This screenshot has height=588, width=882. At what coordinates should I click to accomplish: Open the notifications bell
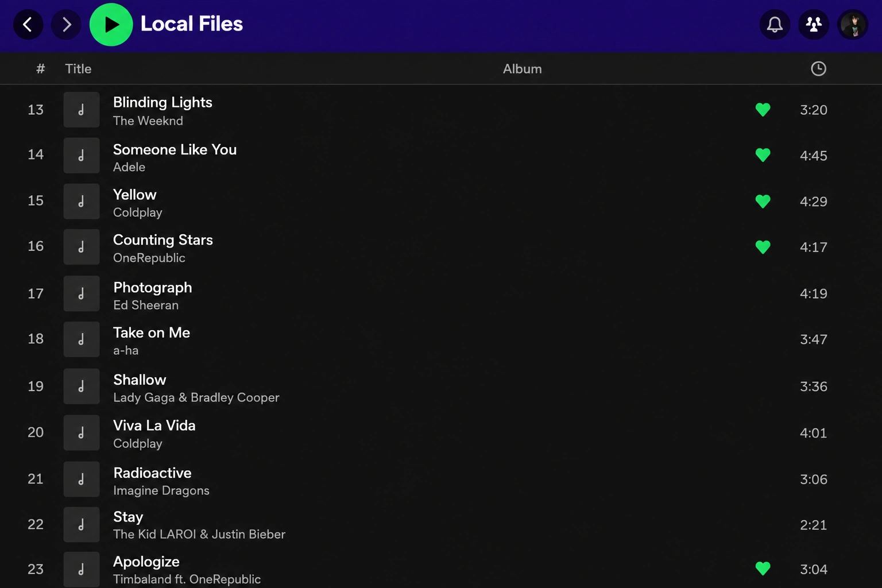tap(775, 24)
